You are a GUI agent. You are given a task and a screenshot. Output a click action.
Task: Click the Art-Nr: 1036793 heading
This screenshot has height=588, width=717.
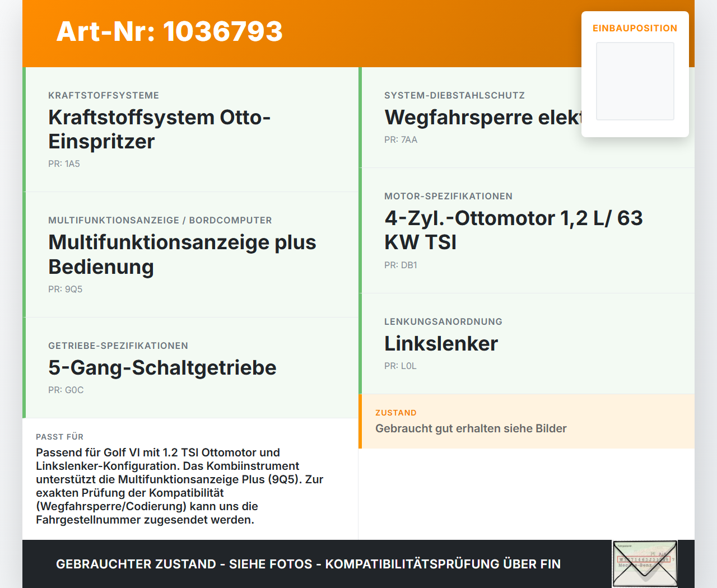(170, 31)
